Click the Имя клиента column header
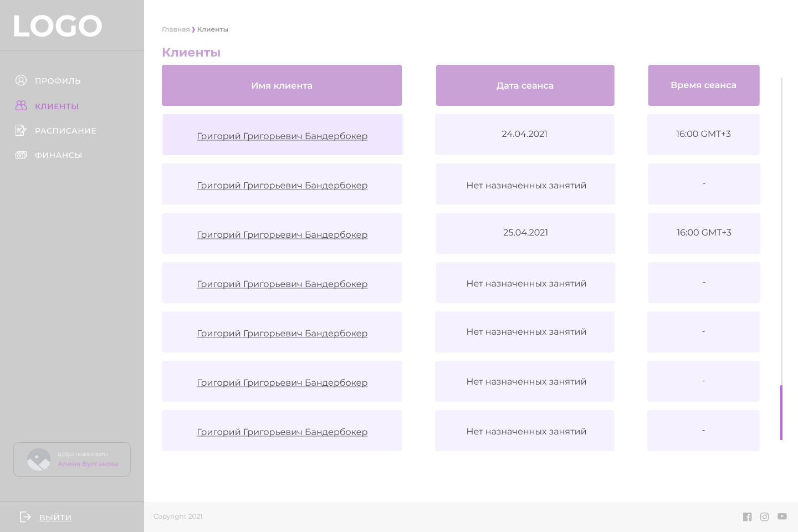This screenshot has width=798, height=532. [x=282, y=85]
